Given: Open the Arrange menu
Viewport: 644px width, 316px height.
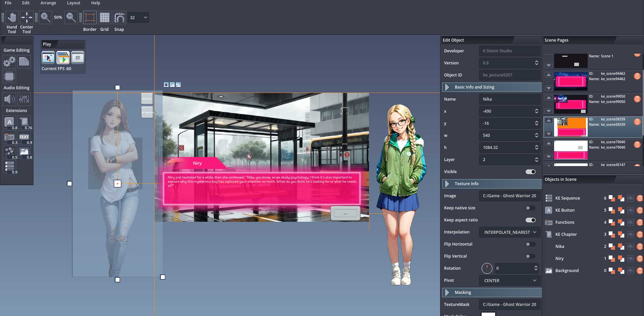Looking at the screenshot, I should (x=48, y=3).
